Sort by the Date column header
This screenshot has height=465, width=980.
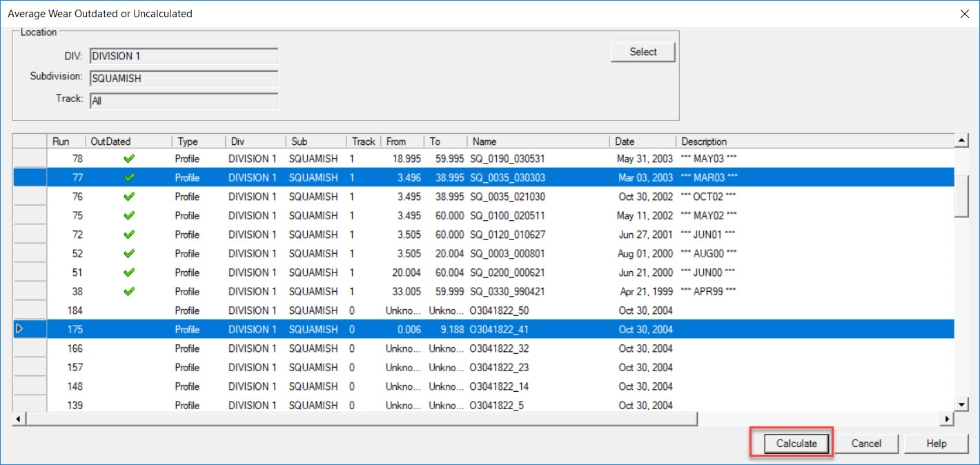(x=641, y=141)
